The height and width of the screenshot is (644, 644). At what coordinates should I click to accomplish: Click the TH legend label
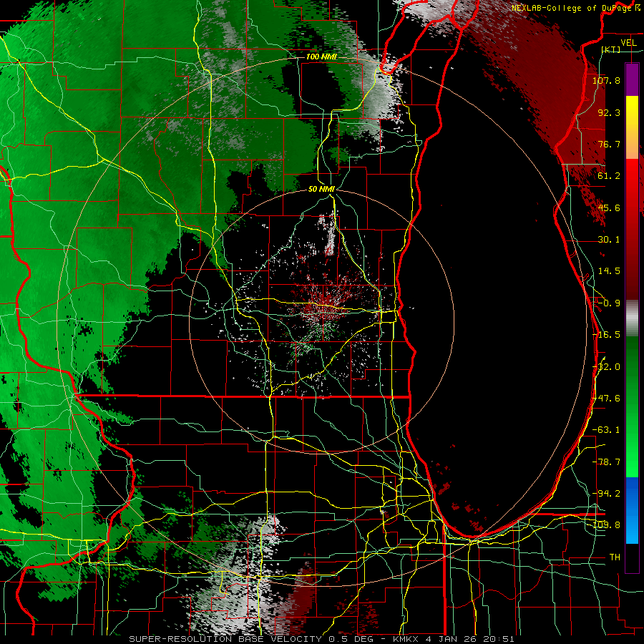pos(615,557)
